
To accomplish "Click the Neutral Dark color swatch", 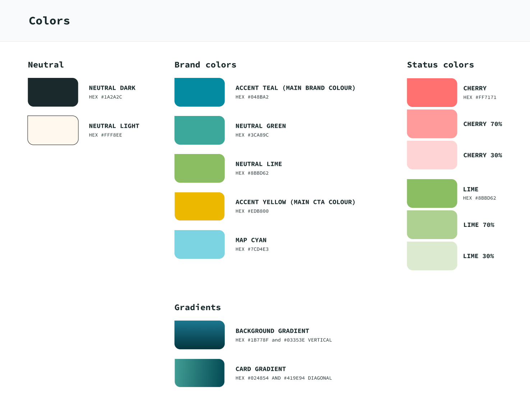I will 53,92.
